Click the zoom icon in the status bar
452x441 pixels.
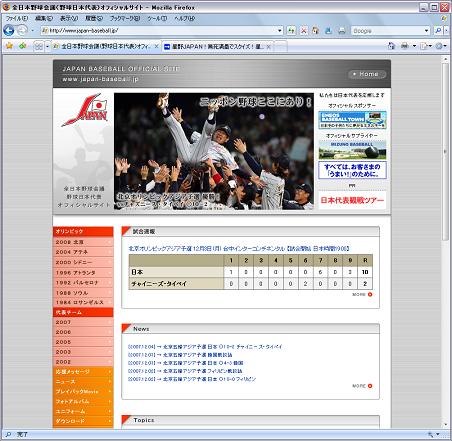pos(431,434)
